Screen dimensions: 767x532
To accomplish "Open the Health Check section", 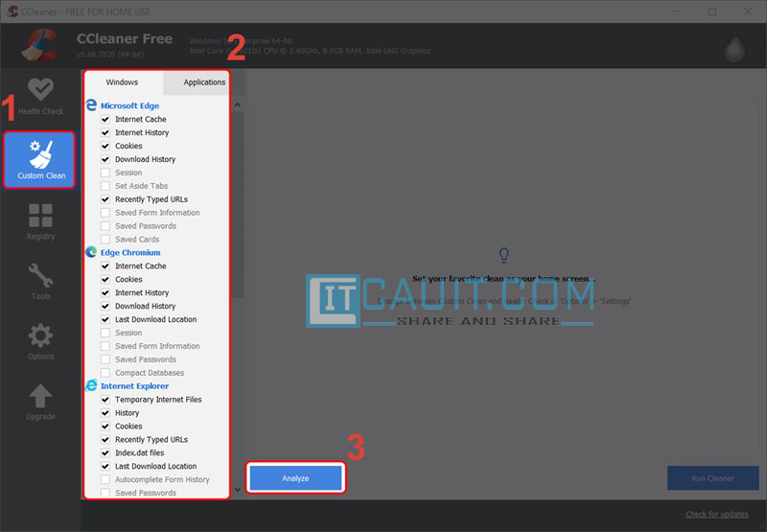I will pos(40,97).
